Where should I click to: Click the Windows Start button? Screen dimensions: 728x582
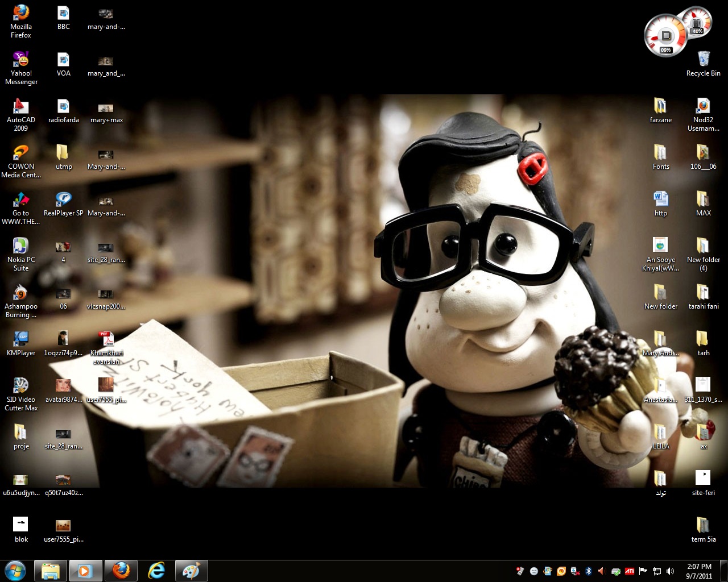click(x=15, y=571)
